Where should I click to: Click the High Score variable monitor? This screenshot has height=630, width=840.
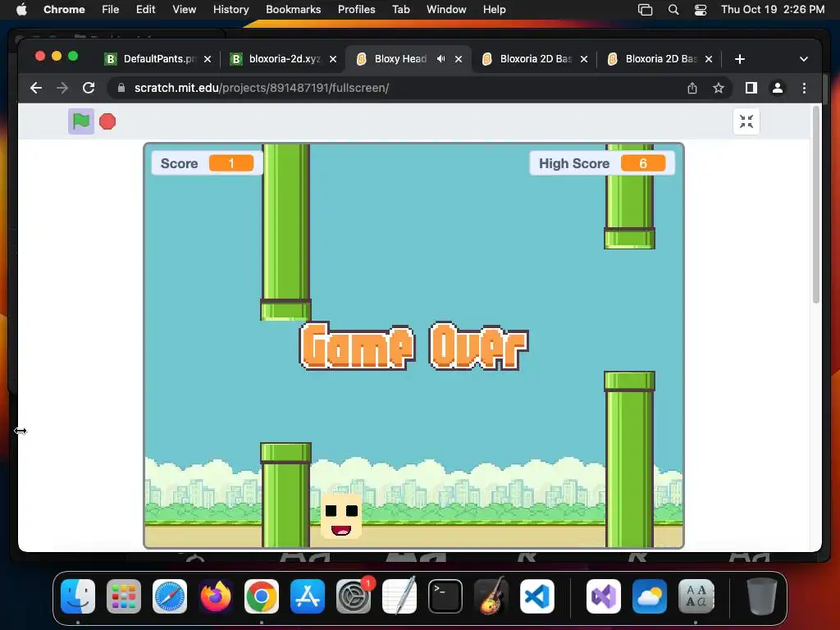tap(602, 163)
